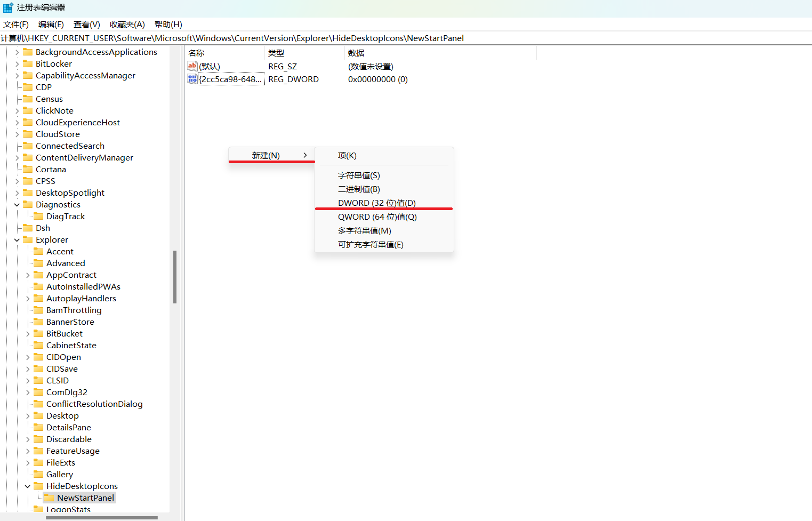Image resolution: width=812 pixels, height=521 pixels.
Task: Click the 0x00000000 (0) data value
Action: coord(378,79)
